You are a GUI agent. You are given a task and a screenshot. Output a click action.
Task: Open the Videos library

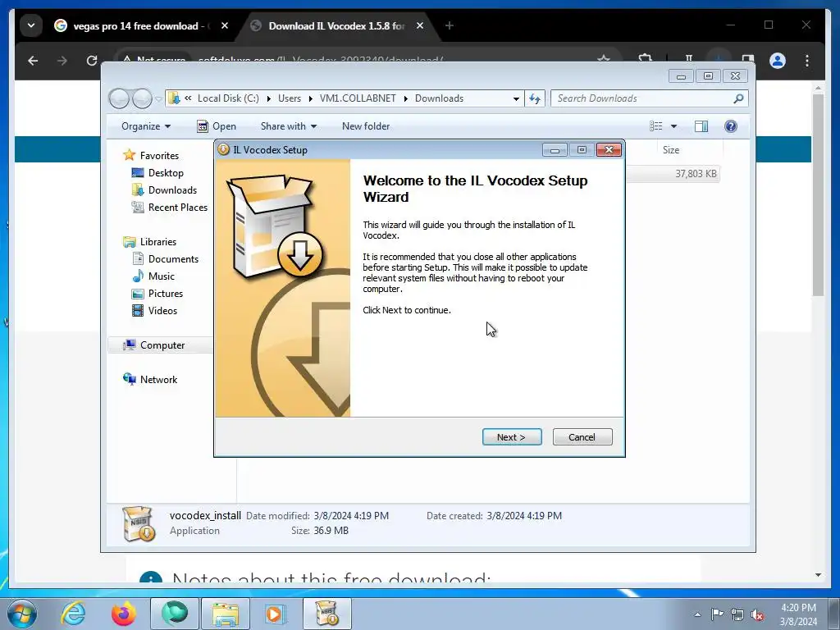[x=162, y=311]
